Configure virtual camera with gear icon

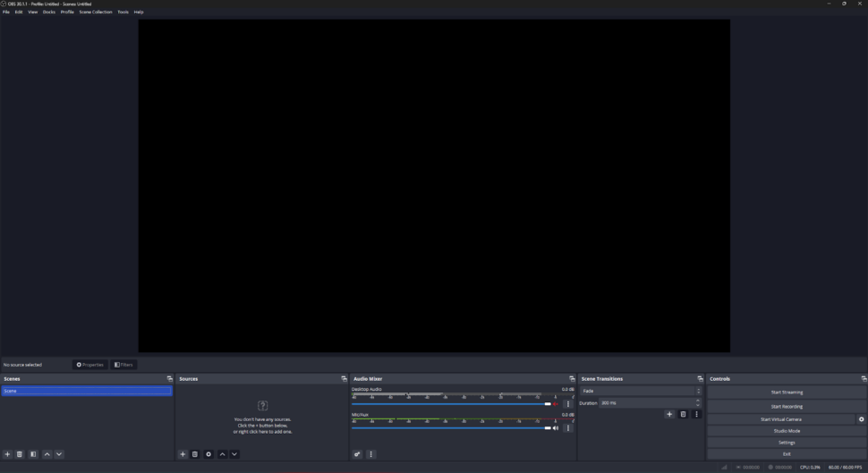(862, 419)
